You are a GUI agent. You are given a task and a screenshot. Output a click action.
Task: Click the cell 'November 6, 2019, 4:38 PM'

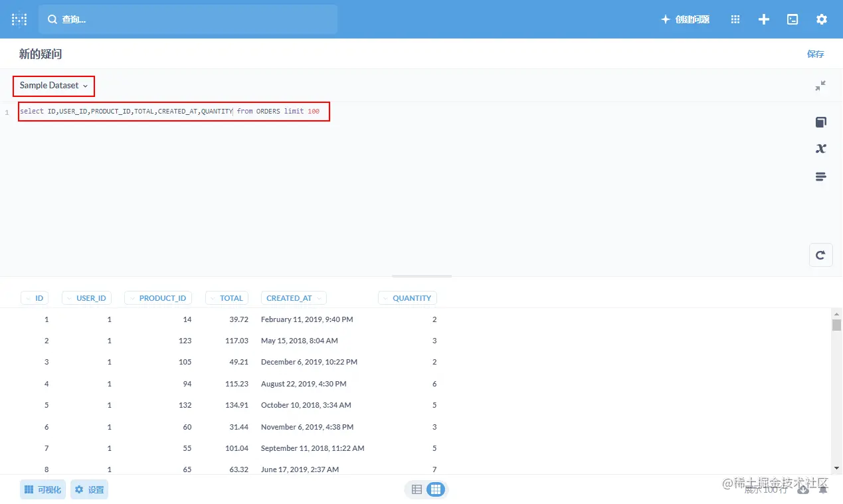pos(307,427)
